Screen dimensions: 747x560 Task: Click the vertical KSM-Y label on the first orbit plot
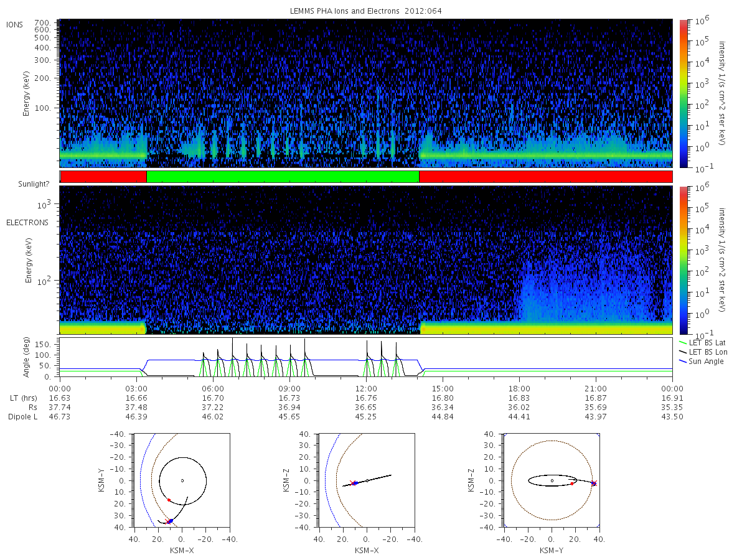click(102, 480)
